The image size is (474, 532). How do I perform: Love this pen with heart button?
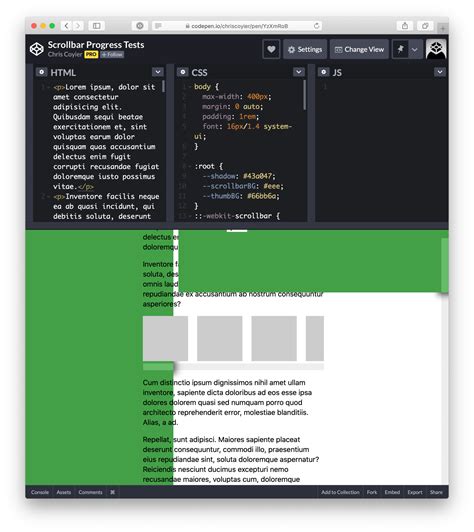tap(271, 50)
